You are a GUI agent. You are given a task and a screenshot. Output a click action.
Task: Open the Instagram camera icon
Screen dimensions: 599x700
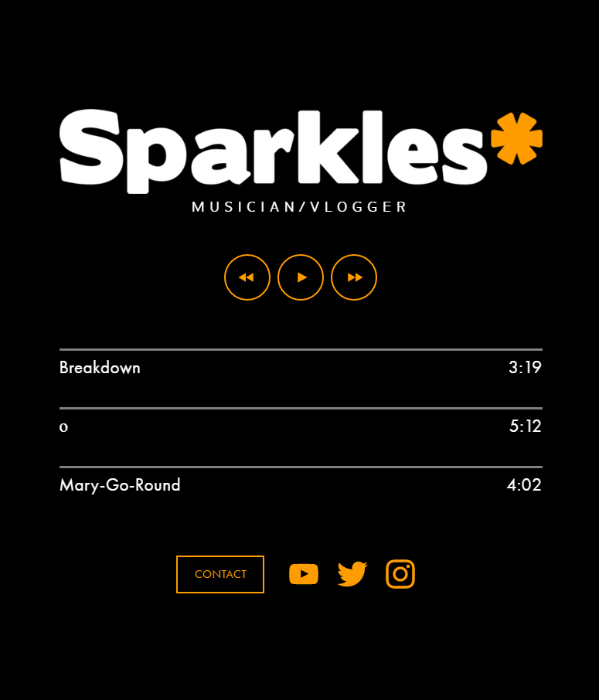(400, 574)
